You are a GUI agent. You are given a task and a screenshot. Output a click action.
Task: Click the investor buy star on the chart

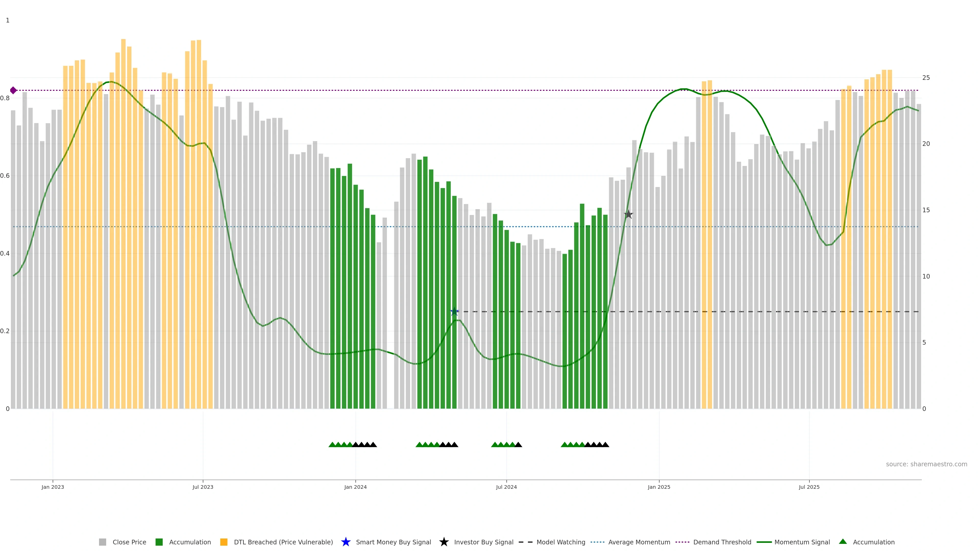pos(629,215)
